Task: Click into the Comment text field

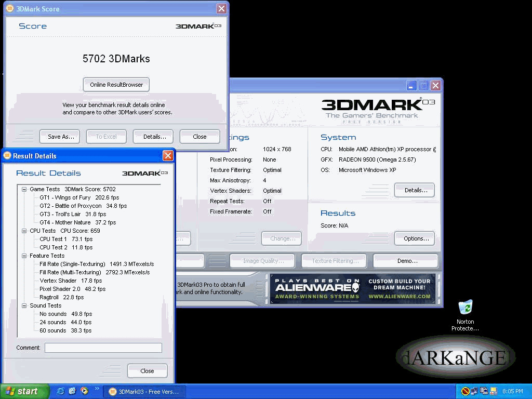Action: pyautogui.click(x=103, y=348)
